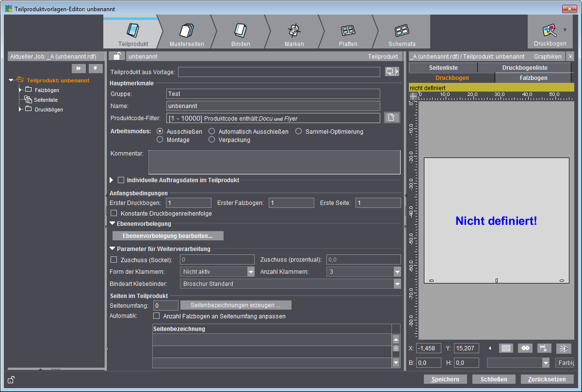Open the Seitenliste tab

(x=443, y=68)
